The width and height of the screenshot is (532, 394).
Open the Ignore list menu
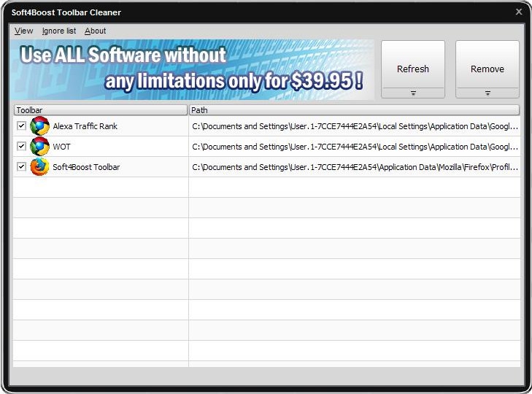pos(59,31)
